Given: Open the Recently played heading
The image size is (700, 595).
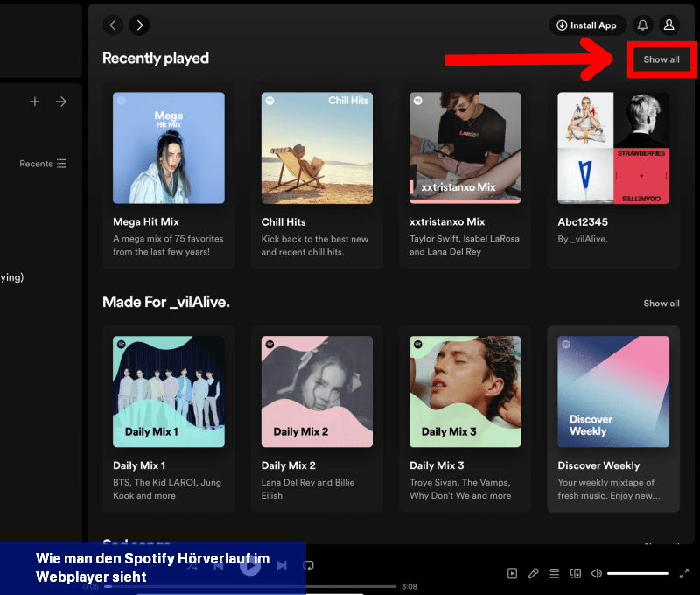Looking at the screenshot, I should [x=156, y=59].
